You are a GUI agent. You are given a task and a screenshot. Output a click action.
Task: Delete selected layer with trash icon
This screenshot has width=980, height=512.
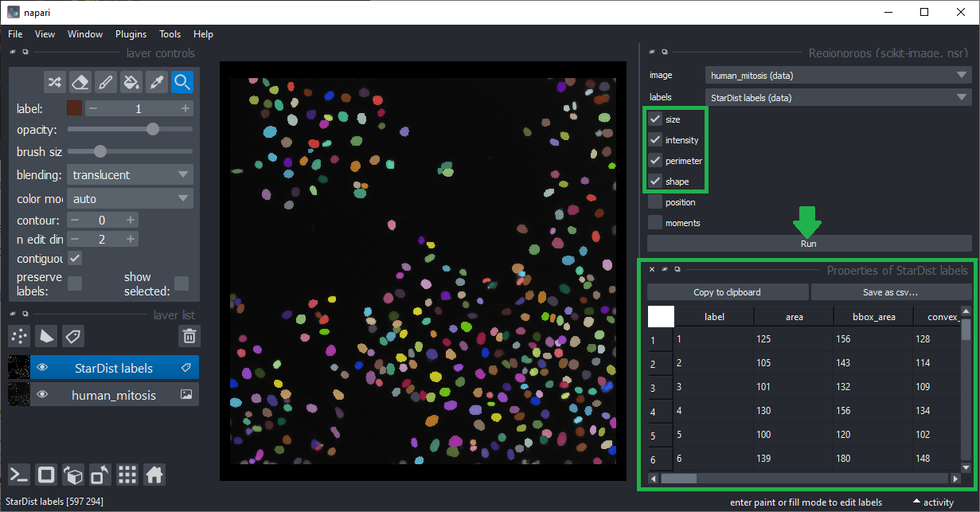point(189,336)
